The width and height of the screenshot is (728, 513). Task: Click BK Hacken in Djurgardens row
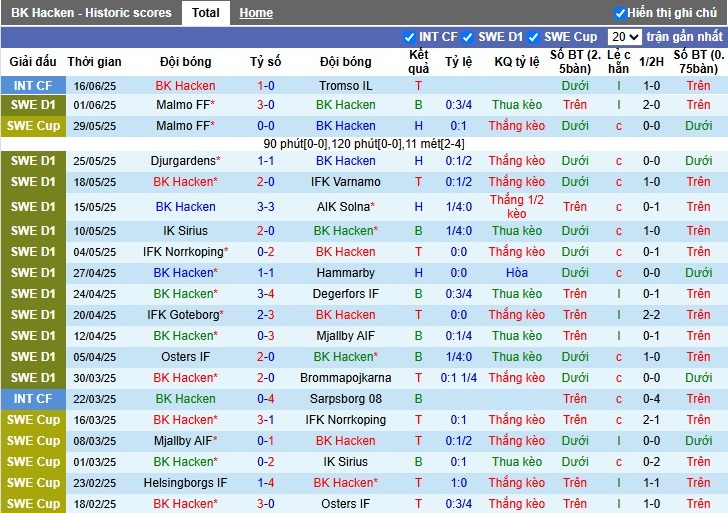click(x=345, y=161)
